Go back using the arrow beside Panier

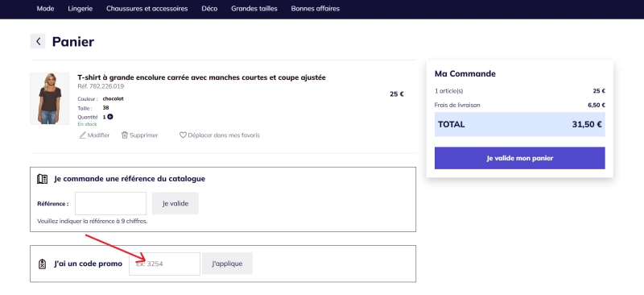point(38,41)
